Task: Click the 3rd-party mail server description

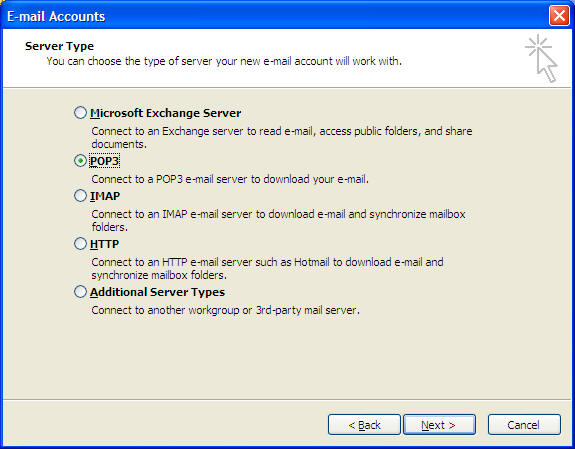Action: coord(226,310)
